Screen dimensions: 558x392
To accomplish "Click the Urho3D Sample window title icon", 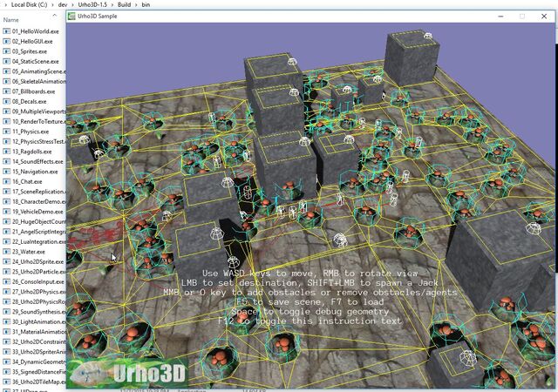I will click(71, 16).
